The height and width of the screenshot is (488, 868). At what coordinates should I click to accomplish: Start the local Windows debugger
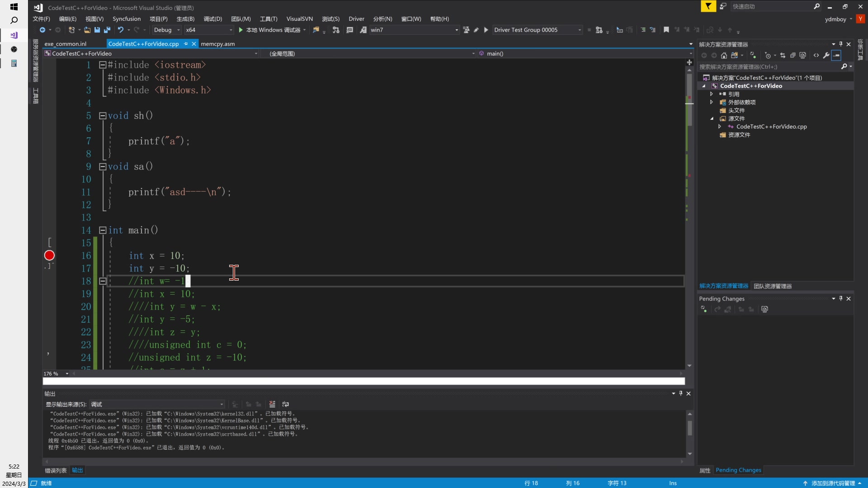click(270, 30)
